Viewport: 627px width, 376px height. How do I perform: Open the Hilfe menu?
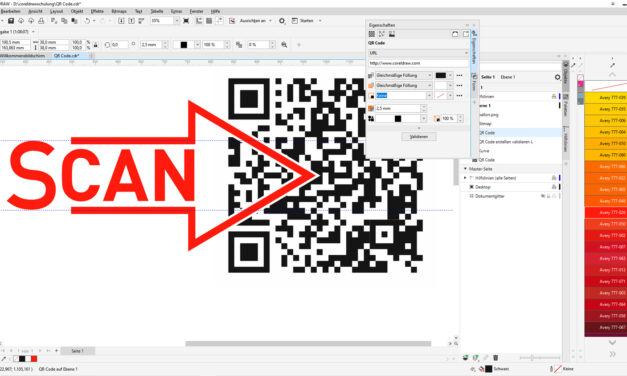(x=215, y=11)
